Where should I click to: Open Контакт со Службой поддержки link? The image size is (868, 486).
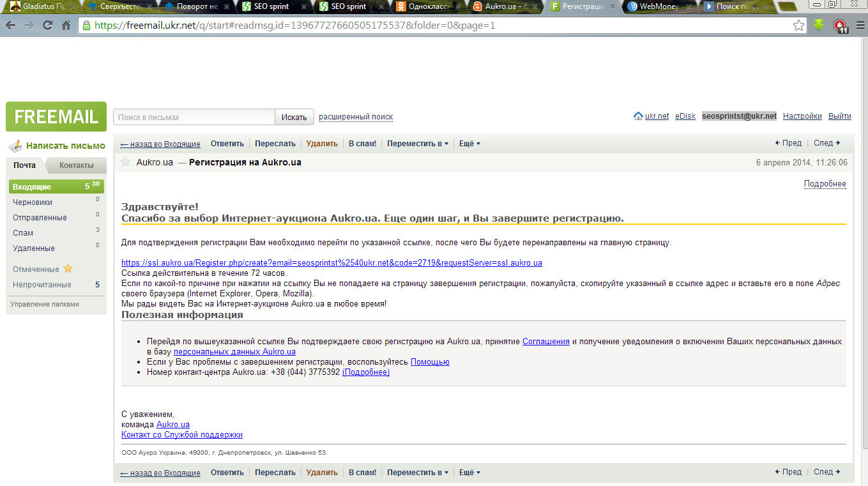pos(182,434)
